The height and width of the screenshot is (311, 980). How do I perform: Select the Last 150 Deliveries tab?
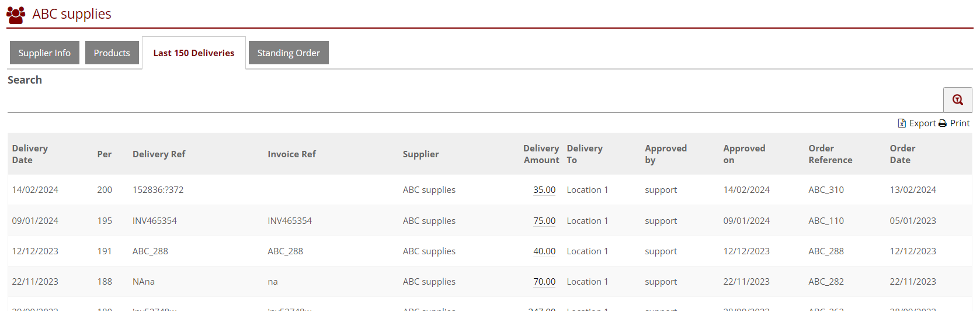coord(194,53)
